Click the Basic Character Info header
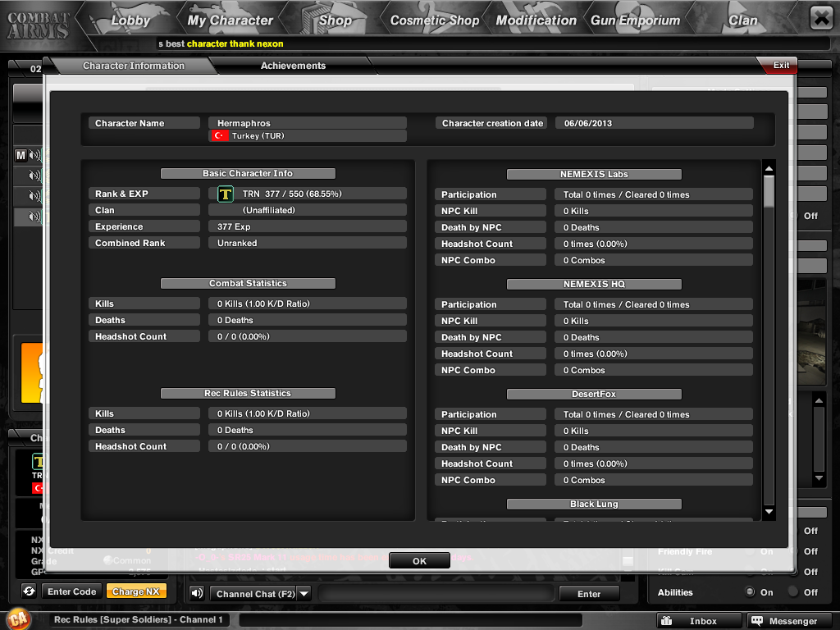The width and height of the screenshot is (840, 630). click(248, 174)
